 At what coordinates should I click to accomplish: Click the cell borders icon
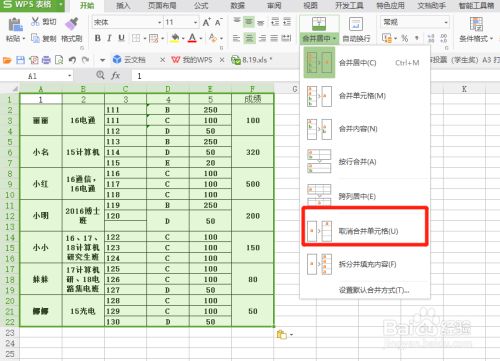[136, 38]
